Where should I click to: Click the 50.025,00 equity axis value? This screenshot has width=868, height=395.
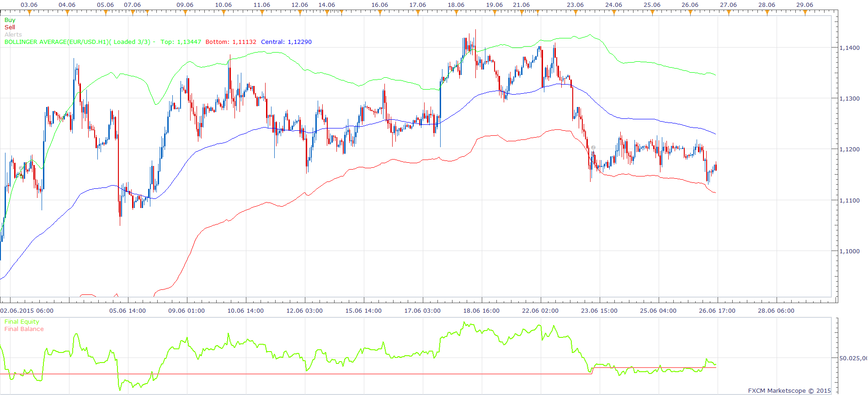tap(853, 358)
